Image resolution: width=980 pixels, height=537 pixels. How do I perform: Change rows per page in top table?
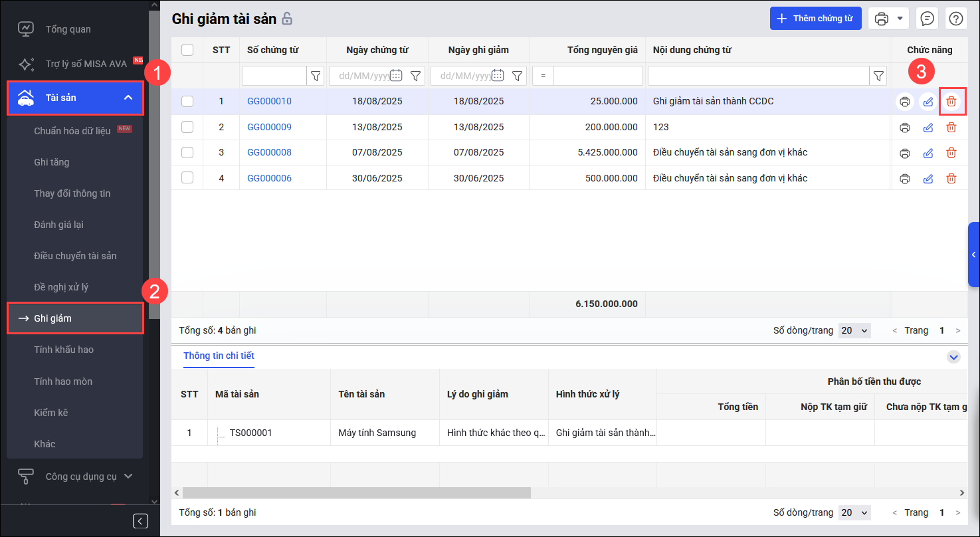point(854,330)
